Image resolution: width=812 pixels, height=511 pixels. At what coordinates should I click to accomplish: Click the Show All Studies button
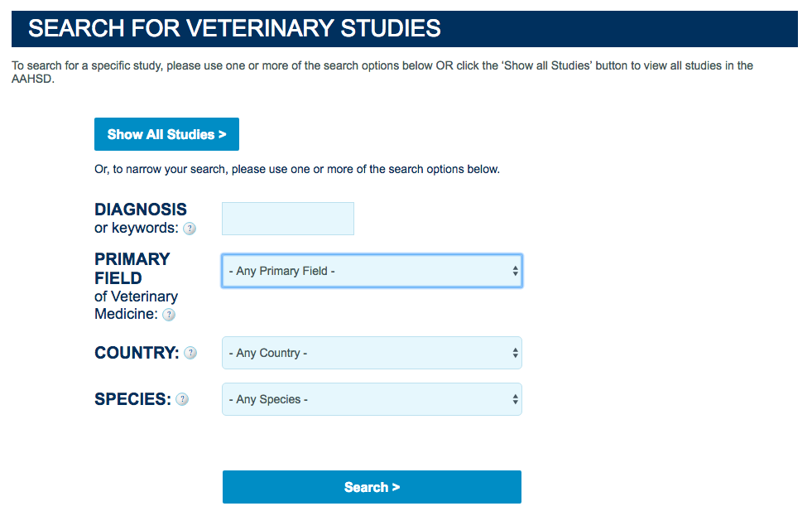(166, 134)
